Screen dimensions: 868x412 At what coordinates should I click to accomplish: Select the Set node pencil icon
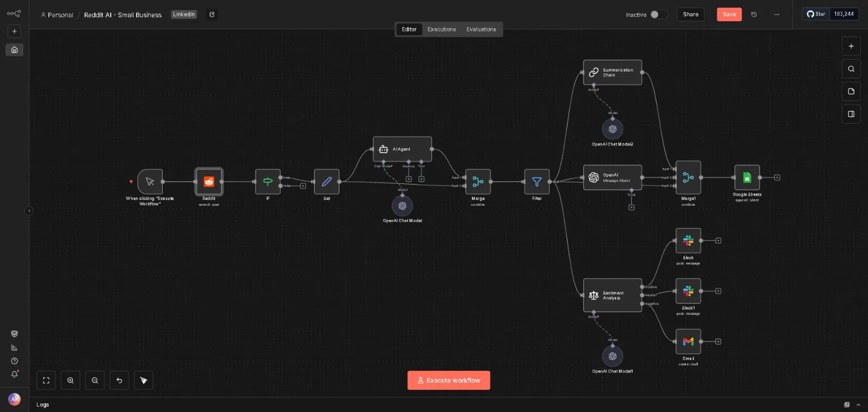327,182
